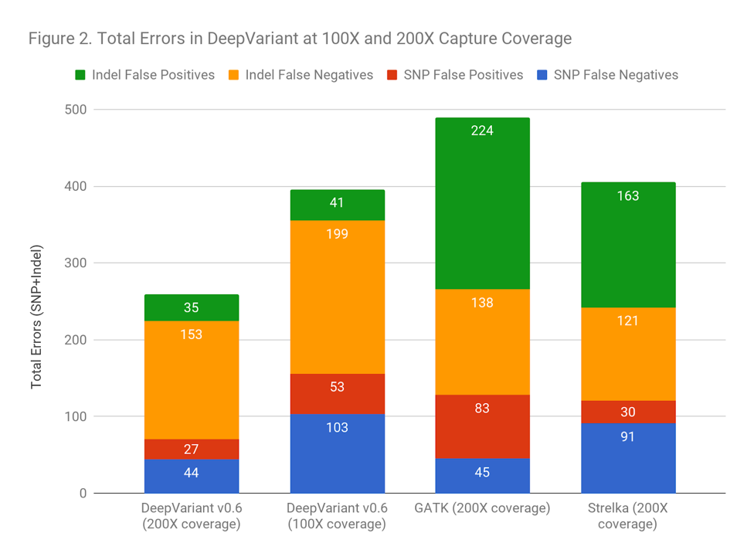Viewport: 754px width, 560px height.
Task: Click the 'DeepVariant v0.6 (100X coverage)' x-axis label
Action: (x=337, y=516)
